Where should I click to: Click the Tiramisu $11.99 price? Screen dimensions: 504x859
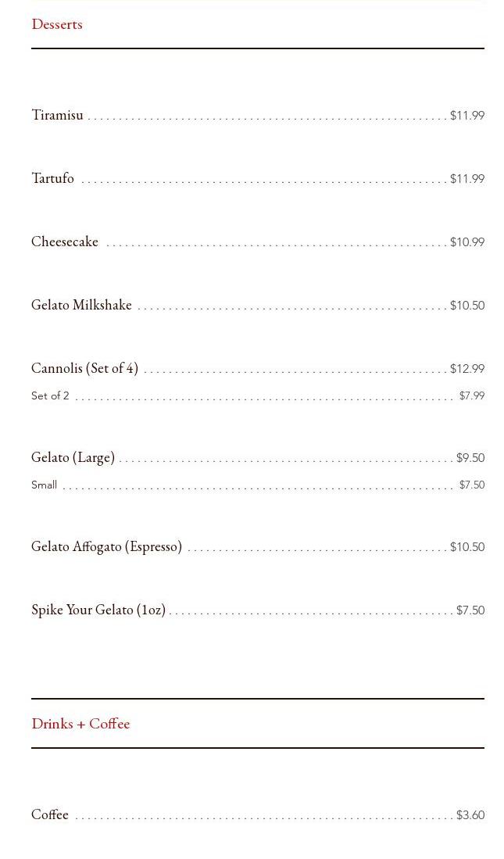467,116
